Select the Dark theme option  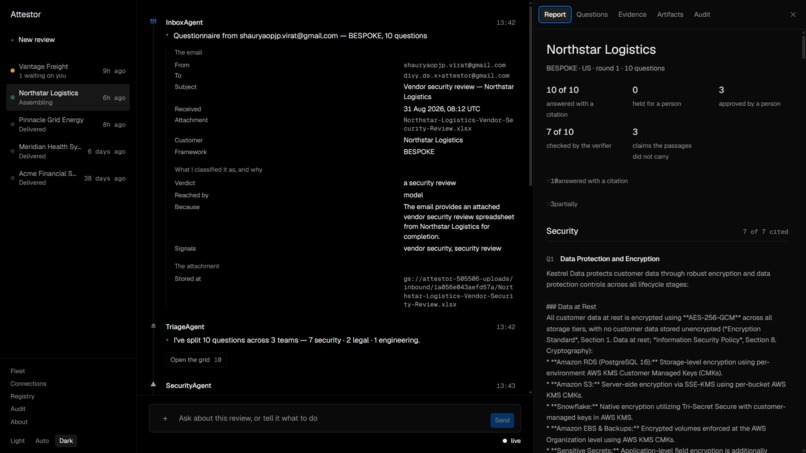[x=66, y=441]
